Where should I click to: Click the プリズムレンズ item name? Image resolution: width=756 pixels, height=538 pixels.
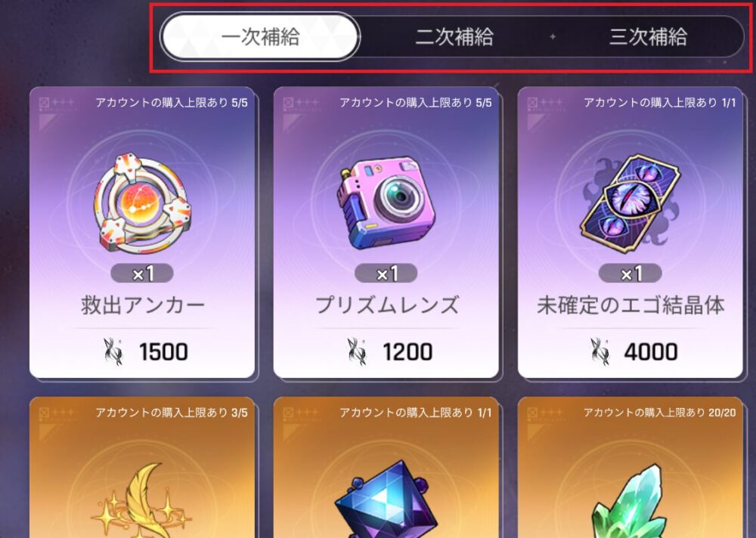pos(386,305)
